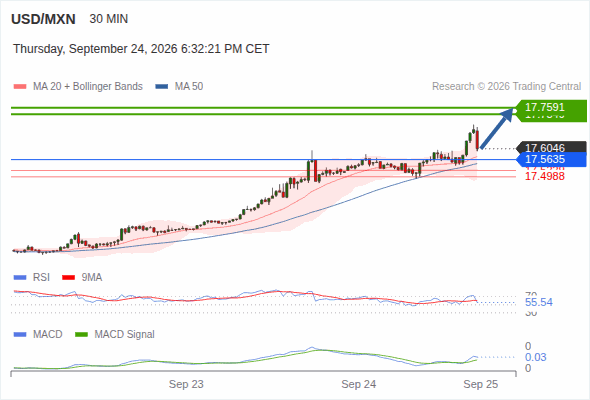
Task: Click the 30 MIN timeframe label
Action: (109, 19)
